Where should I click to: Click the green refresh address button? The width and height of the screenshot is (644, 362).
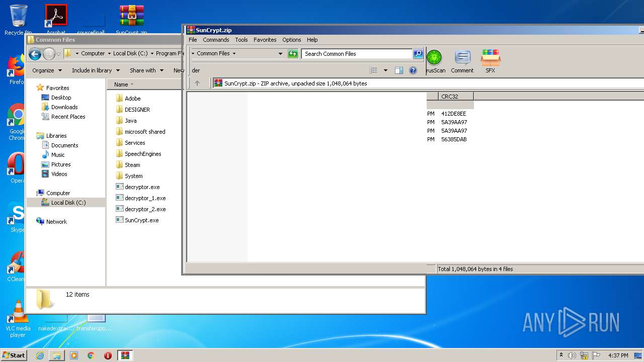[x=293, y=54]
